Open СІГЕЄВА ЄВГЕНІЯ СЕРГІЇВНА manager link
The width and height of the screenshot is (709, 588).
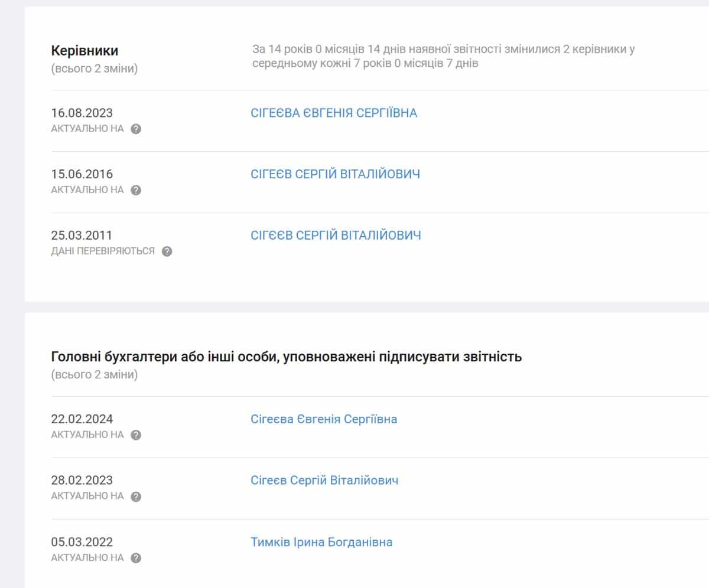[x=334, y=113]
